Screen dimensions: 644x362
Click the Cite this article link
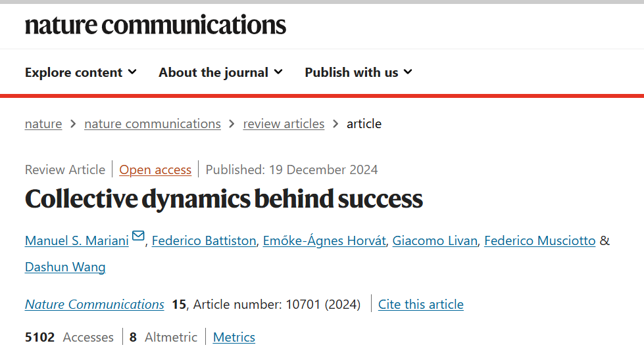[420, 304]
